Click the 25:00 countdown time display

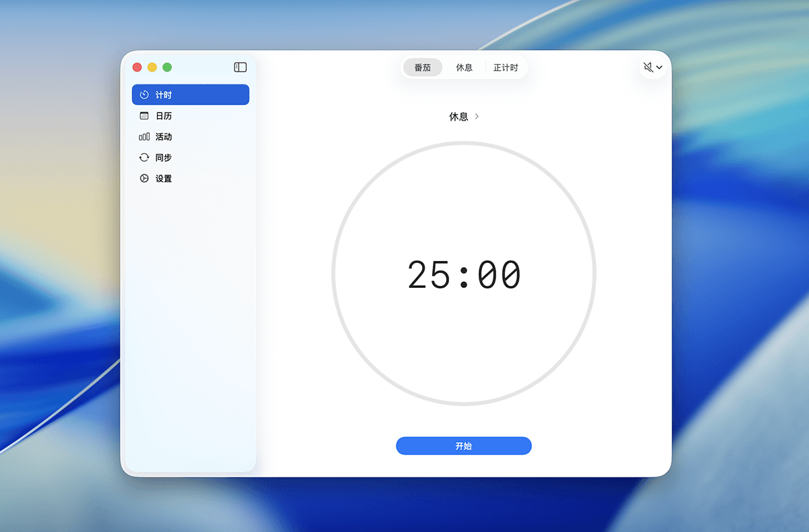464,275
